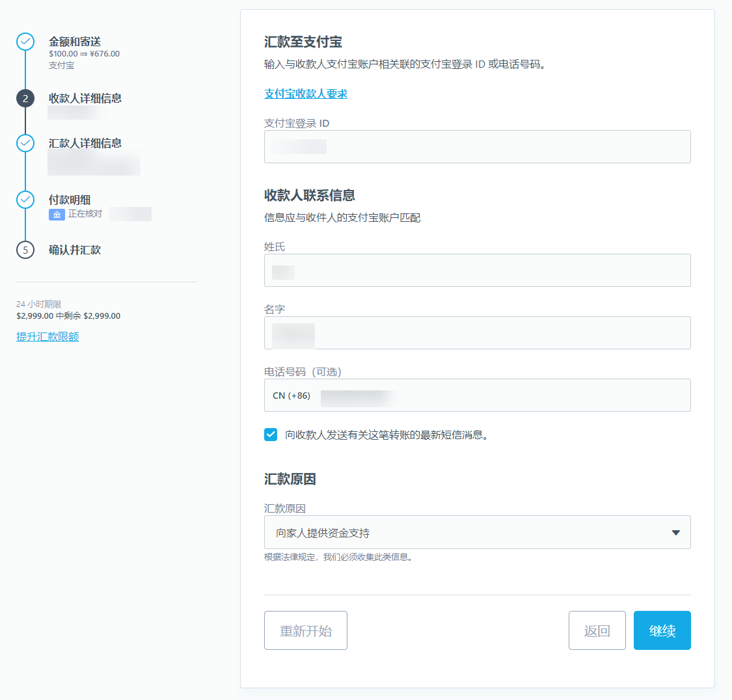The image size is (732, 700).
Task: Select the 确认并汇款 step label
Action: click(75, 250)
